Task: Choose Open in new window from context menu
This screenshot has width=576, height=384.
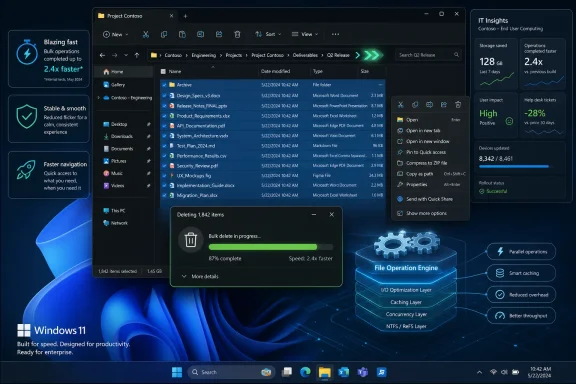Action: [x=429, y=141]
